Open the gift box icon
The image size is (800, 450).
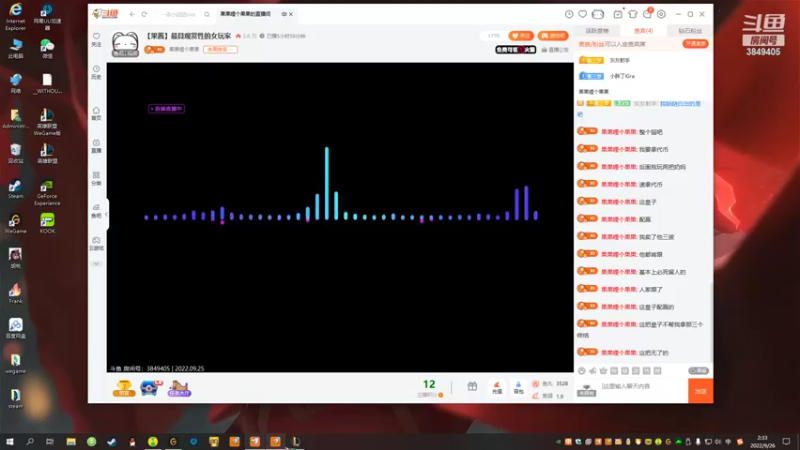[x=472, y=386]
